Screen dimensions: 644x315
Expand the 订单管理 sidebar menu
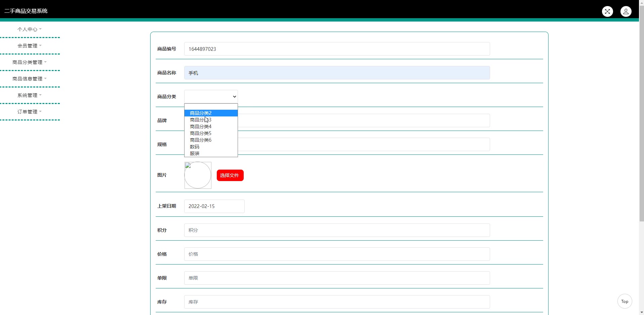coord(30,112)
